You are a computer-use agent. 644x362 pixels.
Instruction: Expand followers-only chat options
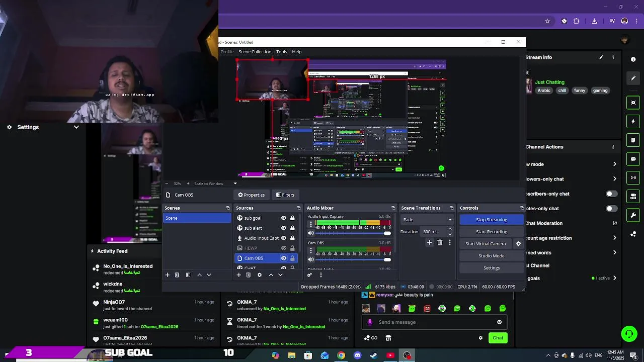pyautogui.click(x=614, y=179)
